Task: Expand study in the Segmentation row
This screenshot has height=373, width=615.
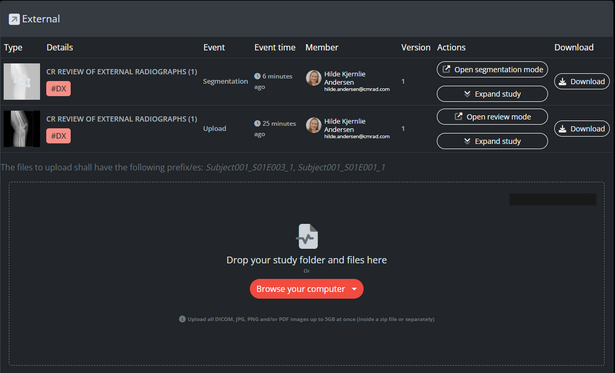Action: tap(492, 94)
